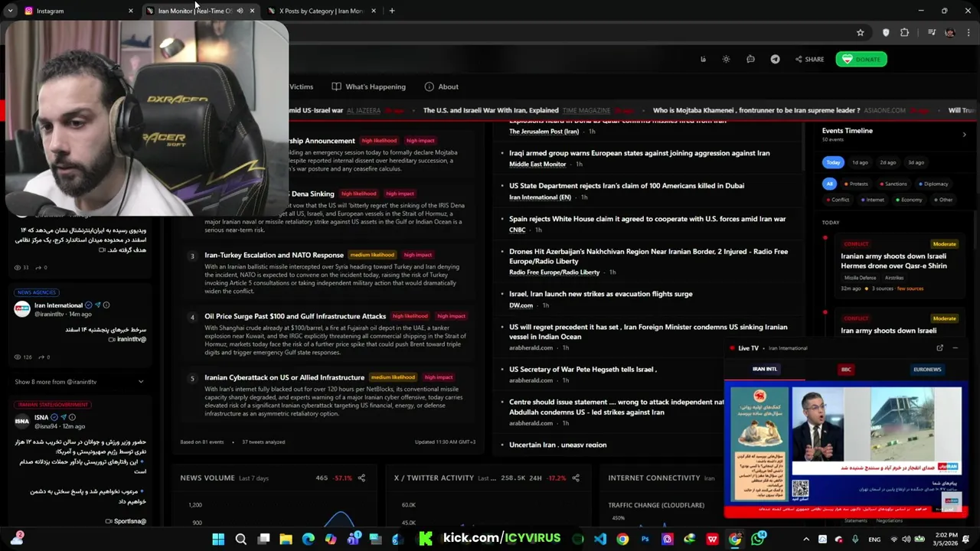Image resolution: width=980 pixels, height=551 pixels.
Task: Pop out the Live TV player
Action: (939, 348)
